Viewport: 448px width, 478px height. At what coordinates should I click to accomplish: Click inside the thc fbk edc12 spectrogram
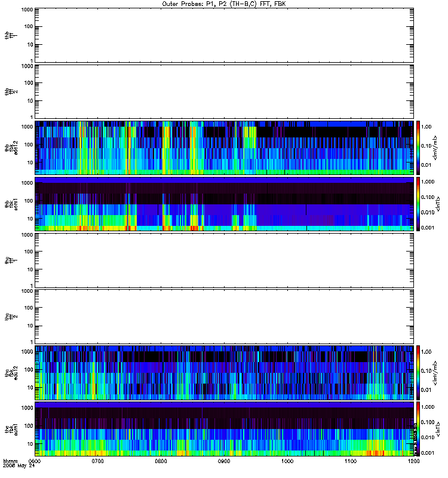pyautogui.click(x=225, y=372)
